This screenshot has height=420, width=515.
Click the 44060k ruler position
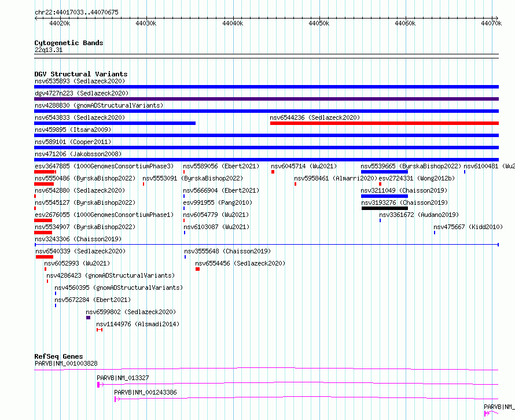(x=405, y=23)
